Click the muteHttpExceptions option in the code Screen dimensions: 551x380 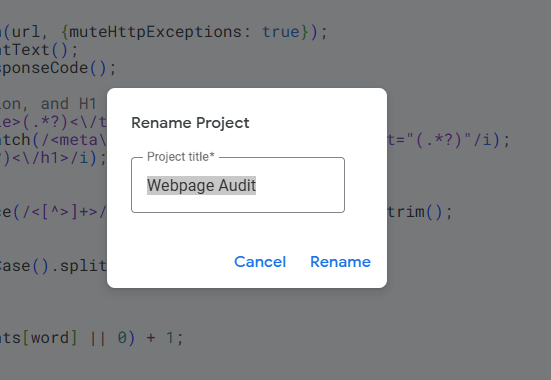click(x=155, y=32)
